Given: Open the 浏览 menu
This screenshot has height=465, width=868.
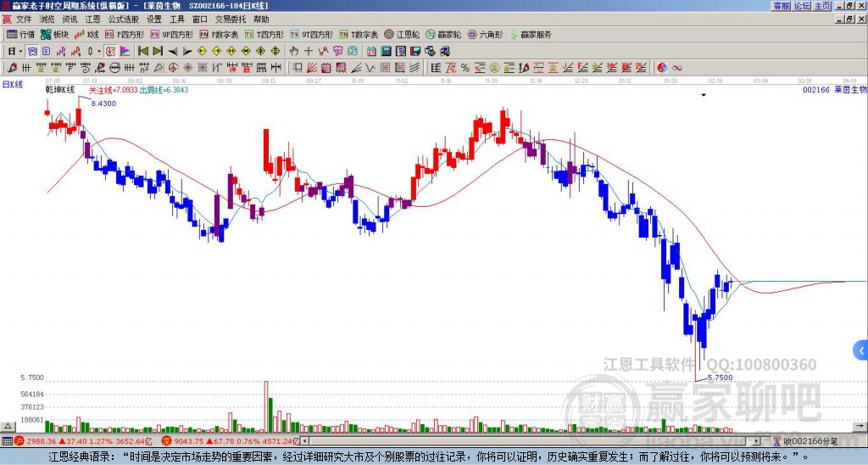Looking at the screenshot, I should (47, 20).
